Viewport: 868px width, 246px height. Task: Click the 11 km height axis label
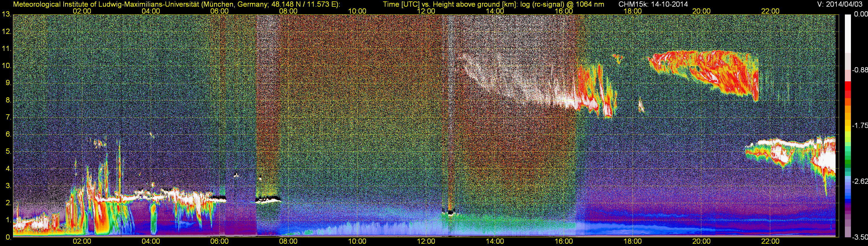coord(6,49)
